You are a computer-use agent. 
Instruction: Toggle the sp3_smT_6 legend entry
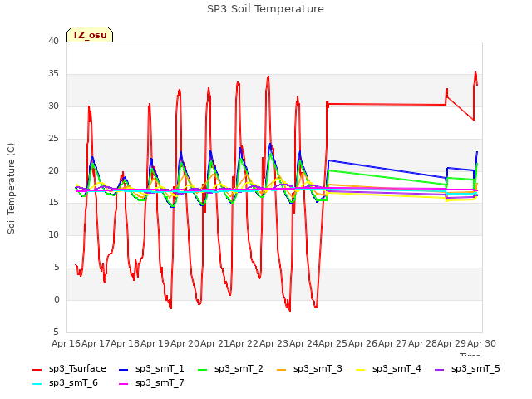click(65, 383)
